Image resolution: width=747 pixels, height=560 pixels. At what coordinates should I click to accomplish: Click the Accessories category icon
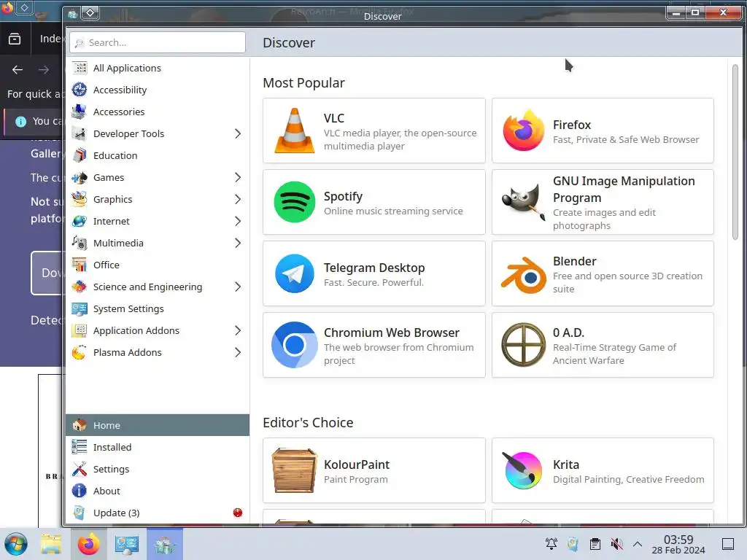(x=80, y=112)
